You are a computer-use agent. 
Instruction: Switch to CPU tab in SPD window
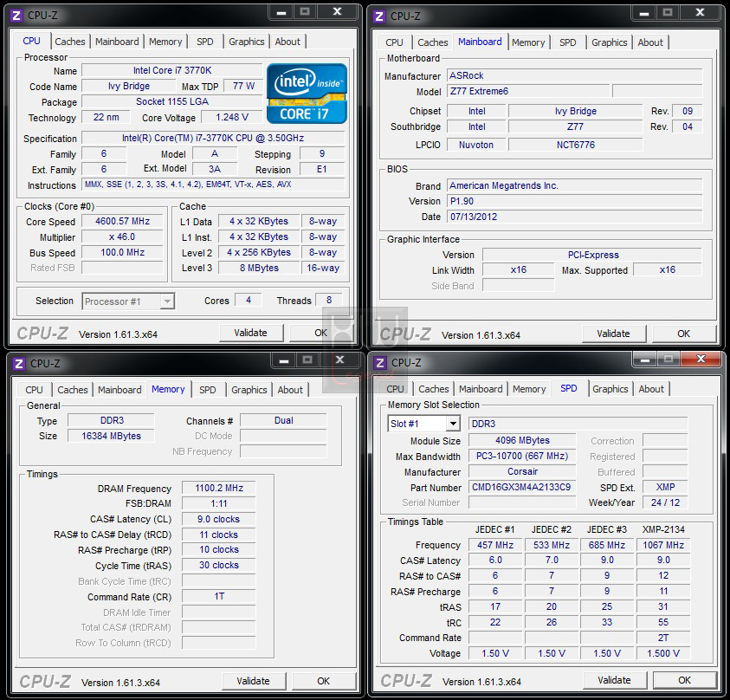click(395, 389)
